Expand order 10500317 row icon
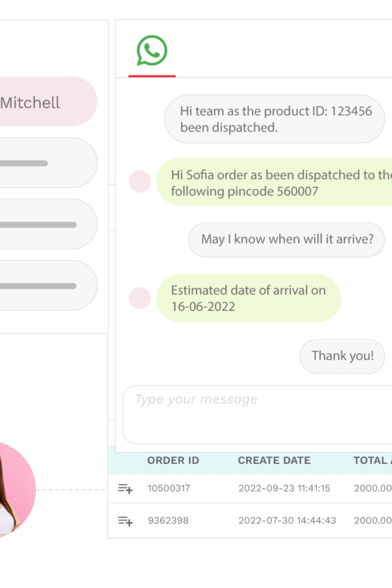The image size is (392, 588). 125,489
